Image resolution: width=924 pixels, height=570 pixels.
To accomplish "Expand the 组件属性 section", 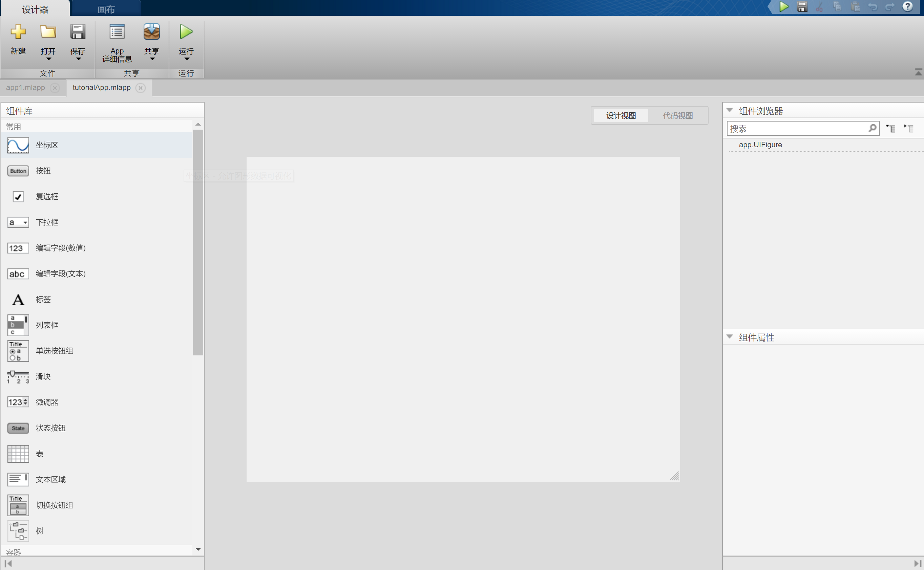I will click(x=730, y=337).
